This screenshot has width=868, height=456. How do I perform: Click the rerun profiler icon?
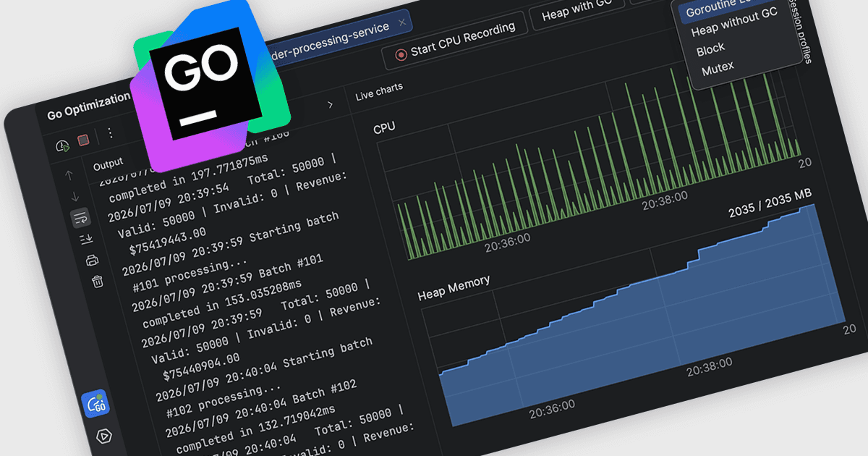[62, 145]
